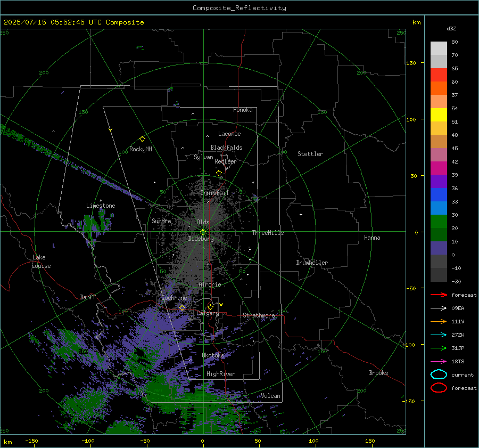This screenshot has width=479, height=448.
Task: Click the Sylvan label on map
Action: [203, 157]
